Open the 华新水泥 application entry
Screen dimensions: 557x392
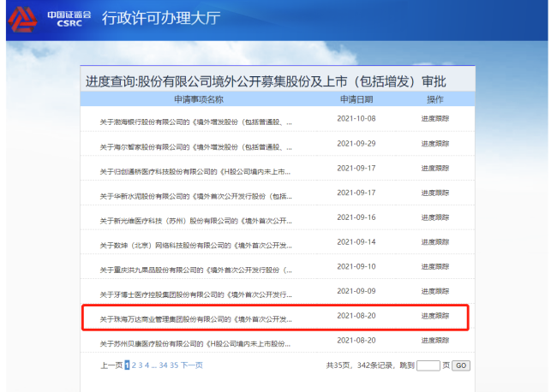tap(195, 196)
